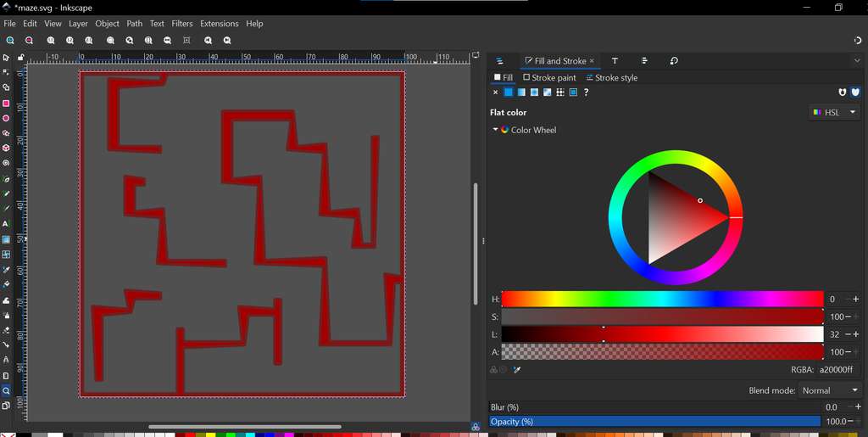Select the Shape Builder tool
Image resolution: width=868 pixels, height=437 pixels.
tap(6, 87)
